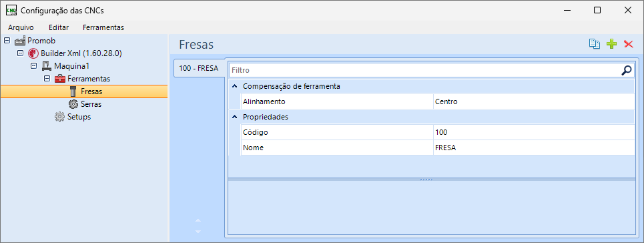The width and height of the screenshot is (644, 243).
Task: Click the Builder Xml red icon
Action: tap(33, 53)
